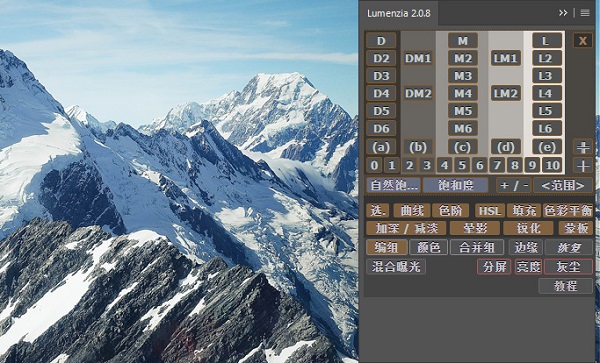Select the D2 darks mask
Screen dimensions: 600x363
tap(381, 58)
